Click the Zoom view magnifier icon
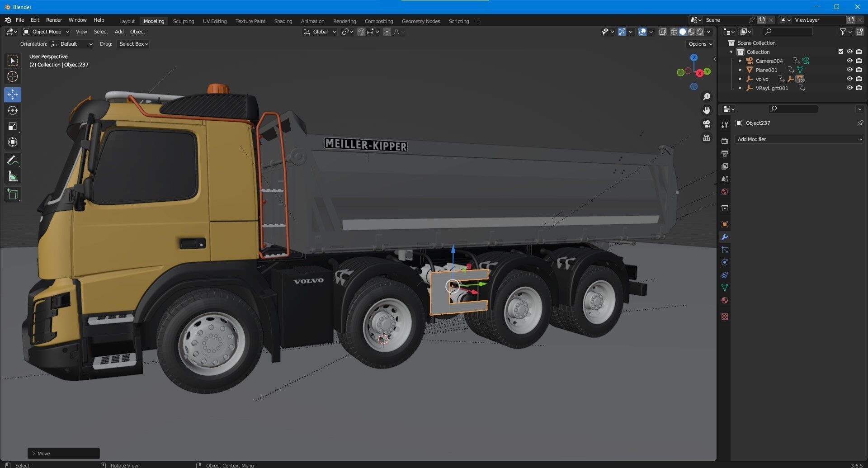Screen dimensions: 868x468 point(707,97)
